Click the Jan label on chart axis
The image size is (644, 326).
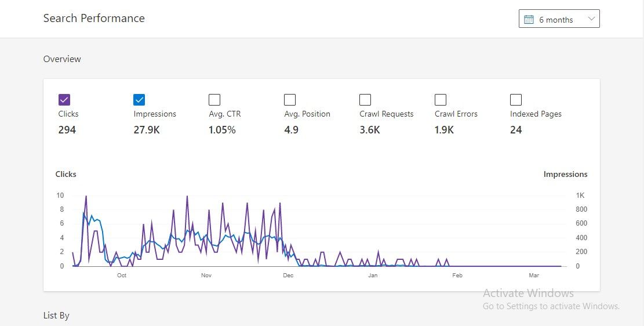tap(373, 276)
